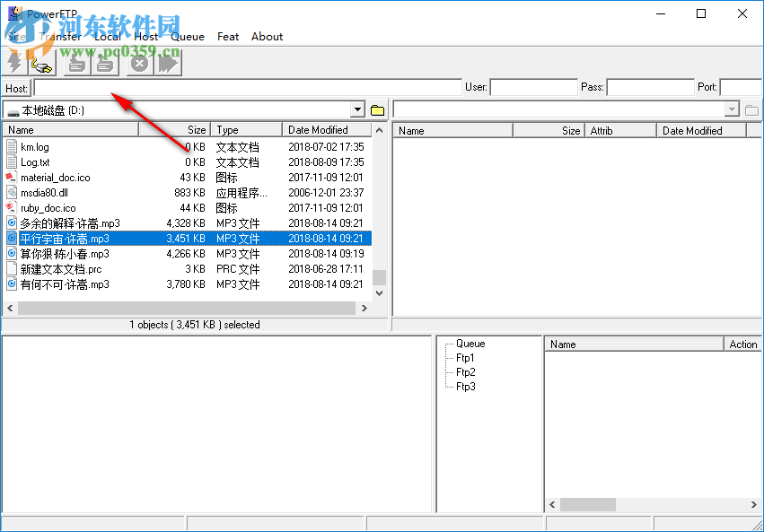Click inside the Host input field

pos(242,88)
